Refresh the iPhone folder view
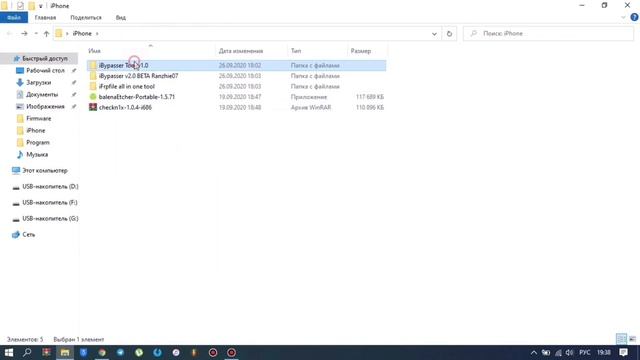The height and width of the screenshot is (360, 640). point(449,33)
